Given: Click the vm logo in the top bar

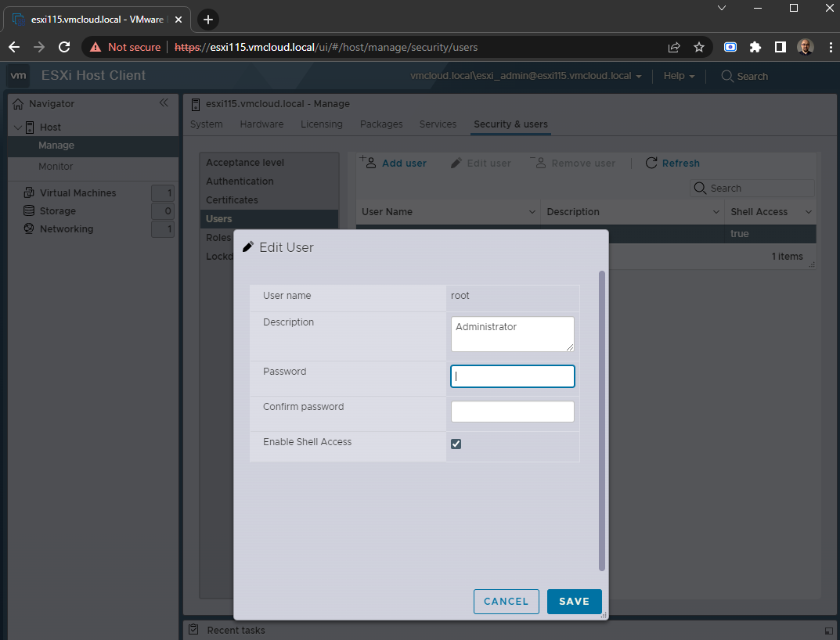Looking at the screenshot, I should [x=18, y=76].
